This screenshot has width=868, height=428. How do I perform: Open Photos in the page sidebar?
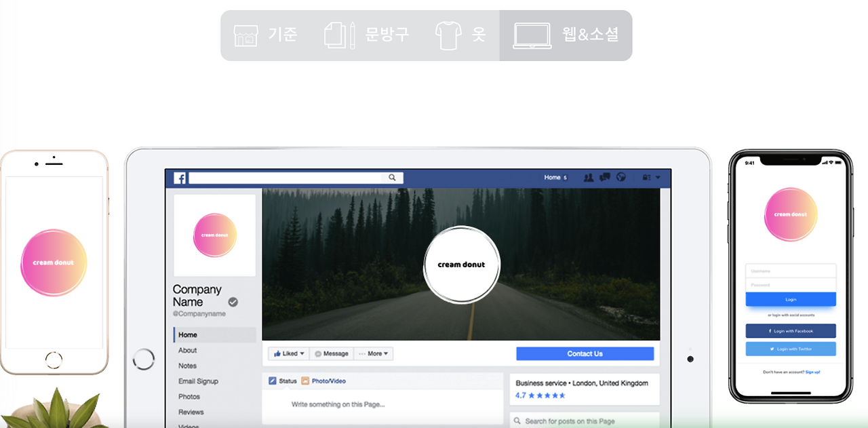click(189, 397)
